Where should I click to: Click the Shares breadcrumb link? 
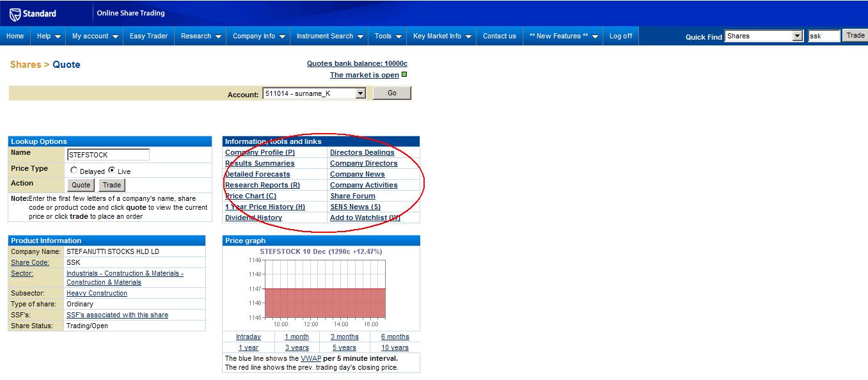pos(26,65)
